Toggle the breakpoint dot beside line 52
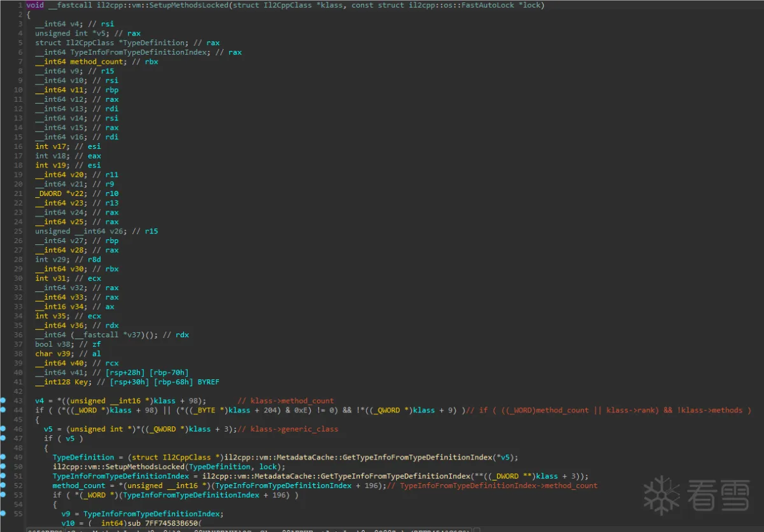The image size is (764, 532). (x=3, y=486)
